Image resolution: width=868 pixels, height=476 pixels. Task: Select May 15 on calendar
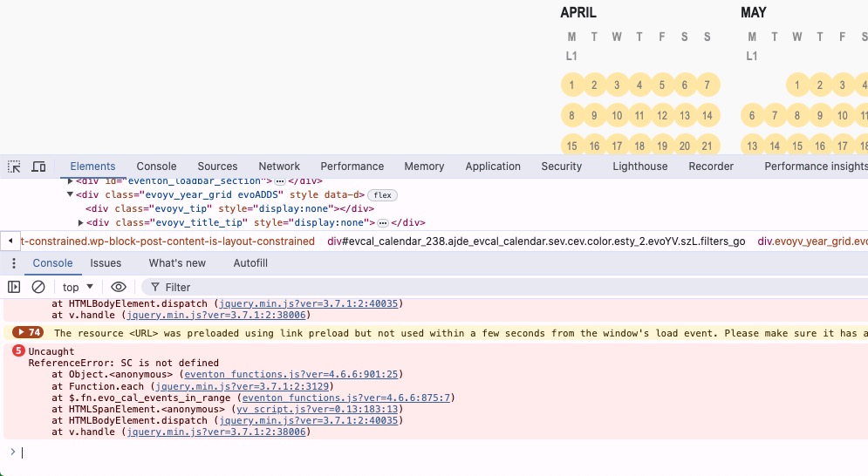[x=797, y=146]
